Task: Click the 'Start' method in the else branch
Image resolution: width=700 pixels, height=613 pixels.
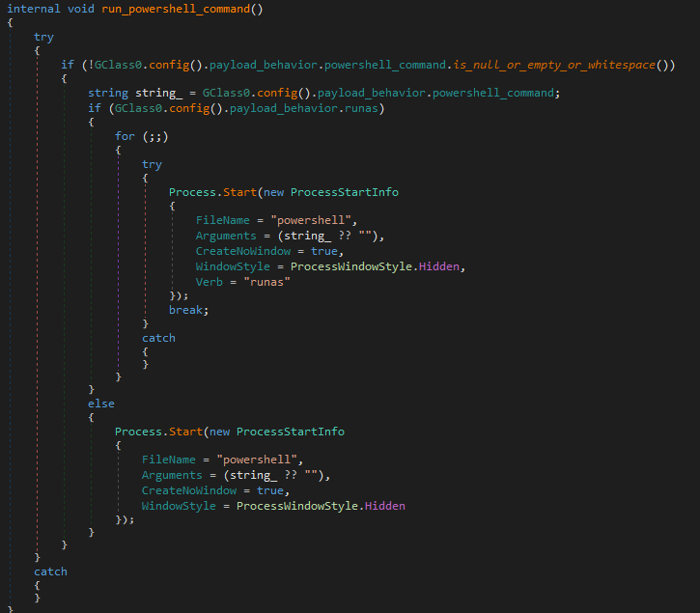Action: click(x=185, y=432)
